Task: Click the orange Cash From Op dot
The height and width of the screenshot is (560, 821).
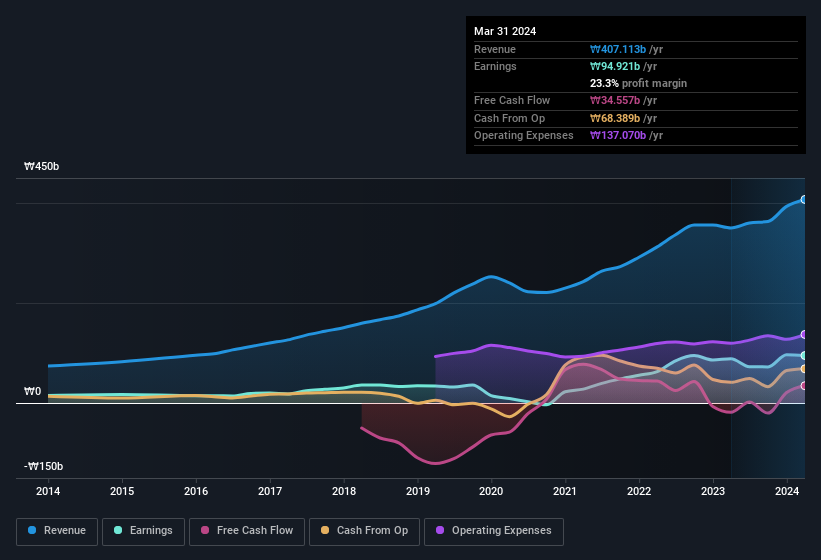Action: [326, 531]
